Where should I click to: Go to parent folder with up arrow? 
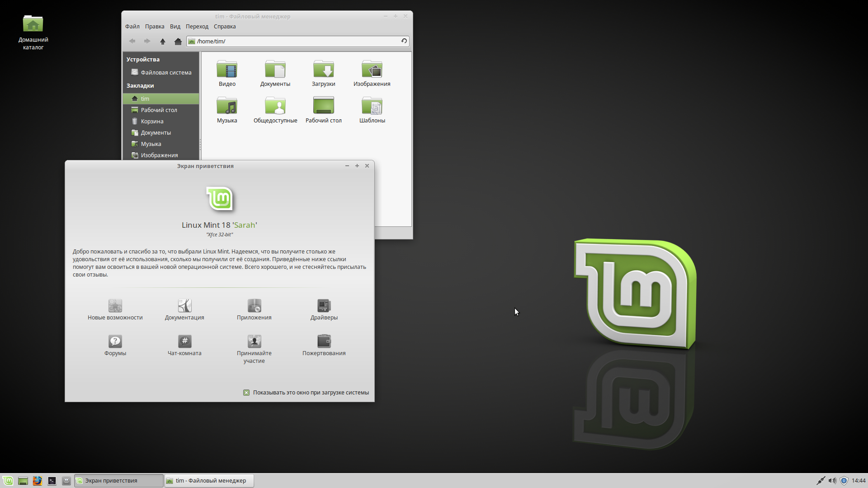coord(163,41)
